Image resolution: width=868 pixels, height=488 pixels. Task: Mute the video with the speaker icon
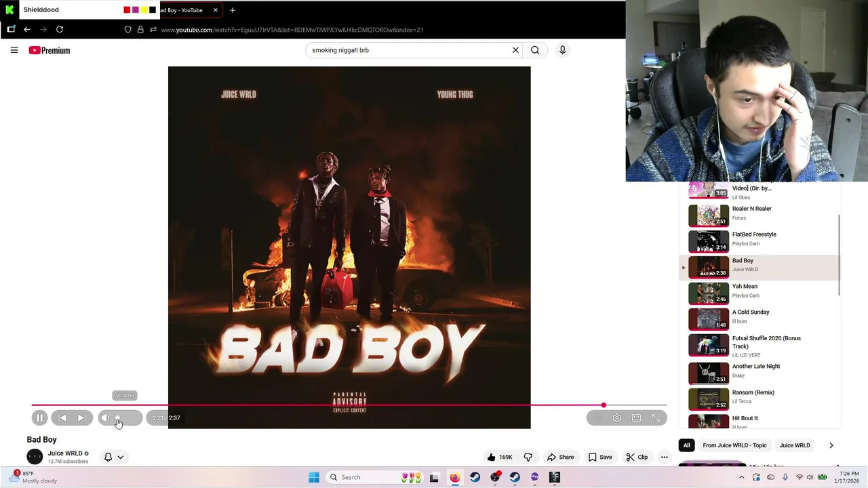[105, 418]
